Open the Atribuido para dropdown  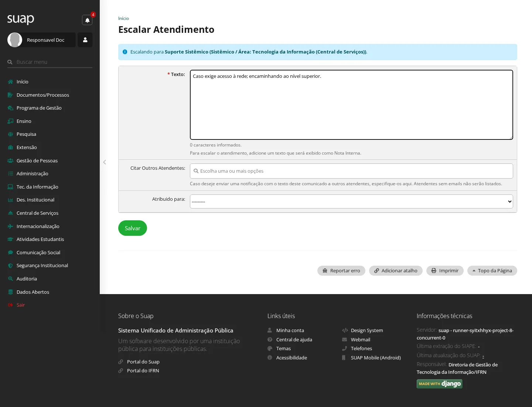(351, 201)
